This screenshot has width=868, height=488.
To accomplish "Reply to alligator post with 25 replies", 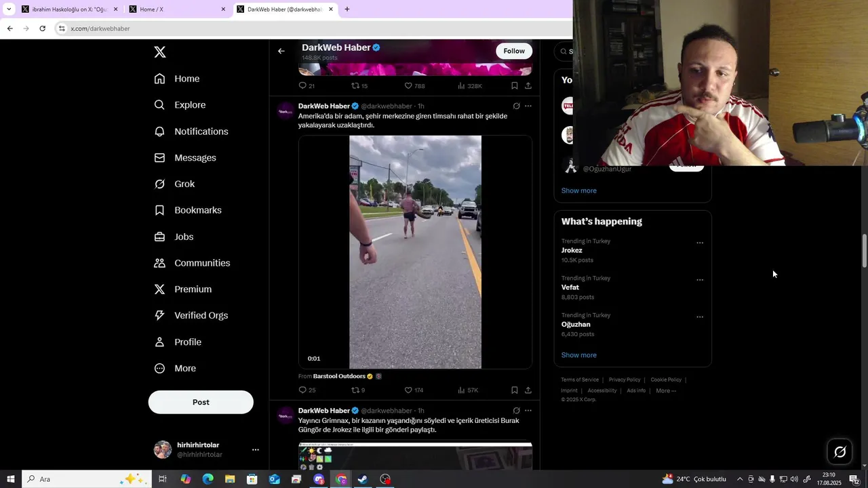I will 307,390.
